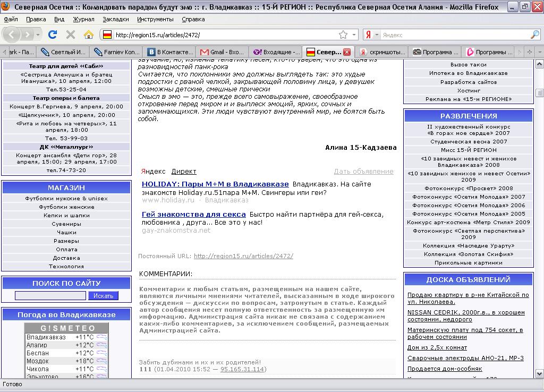Open the Закладки menu
This screenshot has height=392, width=544.
coord(115,19)
